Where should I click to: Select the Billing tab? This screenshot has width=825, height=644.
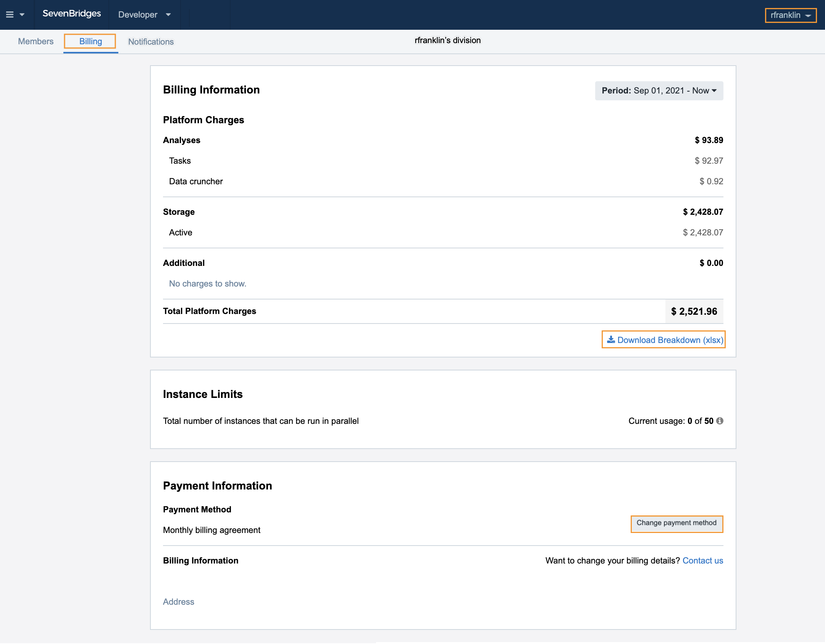(x=90, y=41)
